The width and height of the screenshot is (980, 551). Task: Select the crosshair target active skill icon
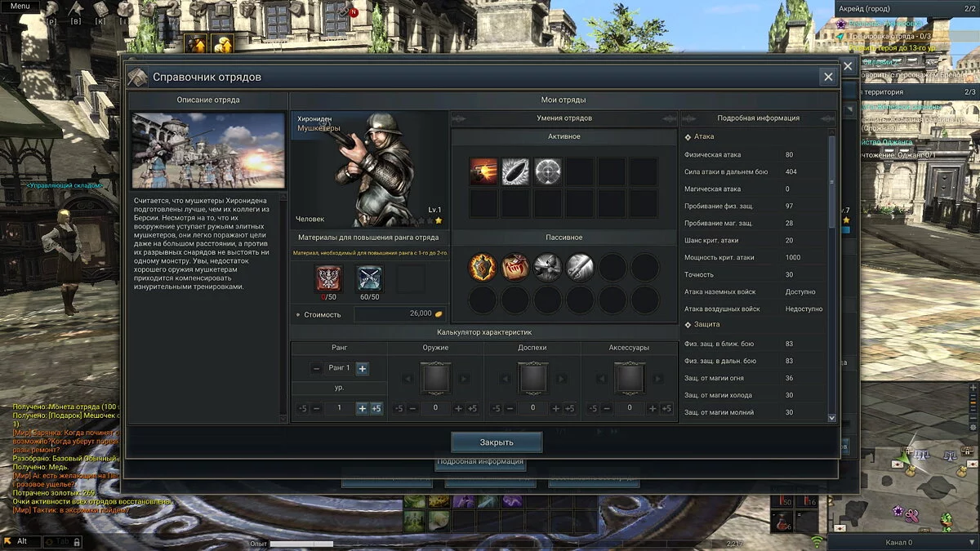tap(547, 171)
